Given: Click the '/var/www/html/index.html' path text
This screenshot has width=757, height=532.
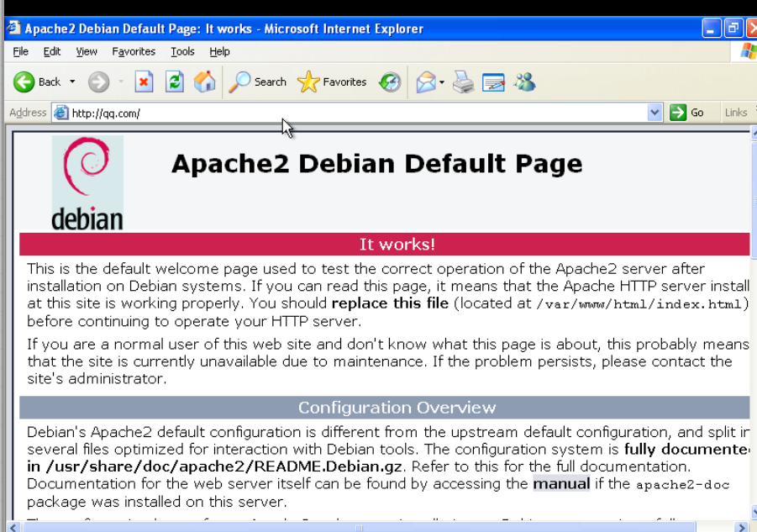Looking at the screenshot, I should click(x=639, y=304).
